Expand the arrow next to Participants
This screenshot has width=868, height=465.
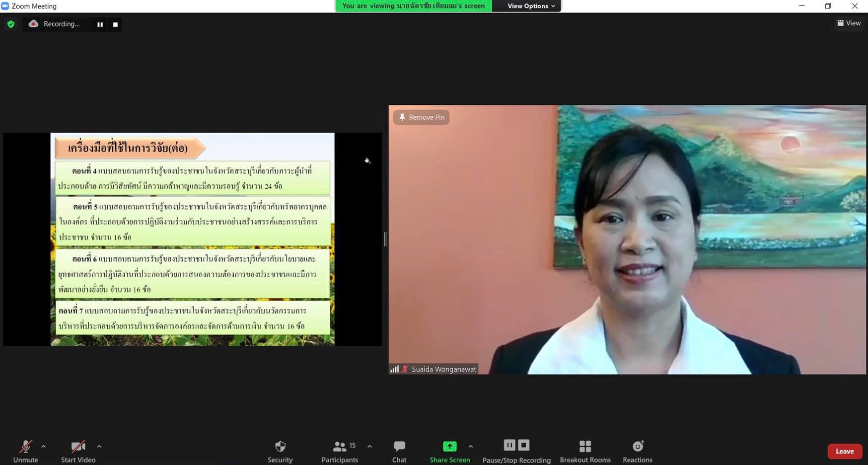click(x=369, y=447)
